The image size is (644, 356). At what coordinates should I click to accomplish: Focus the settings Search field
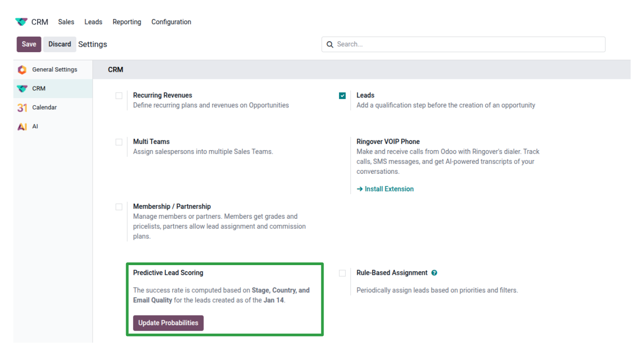point(468,45)
